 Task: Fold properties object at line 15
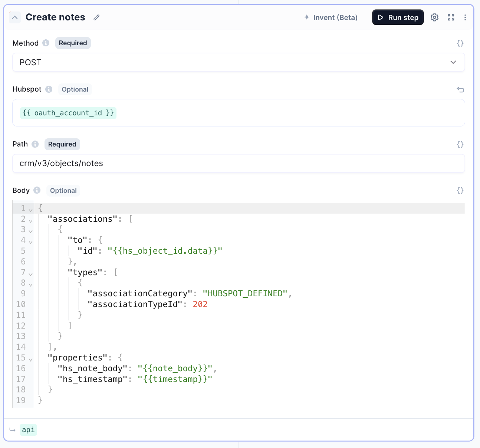30,359
